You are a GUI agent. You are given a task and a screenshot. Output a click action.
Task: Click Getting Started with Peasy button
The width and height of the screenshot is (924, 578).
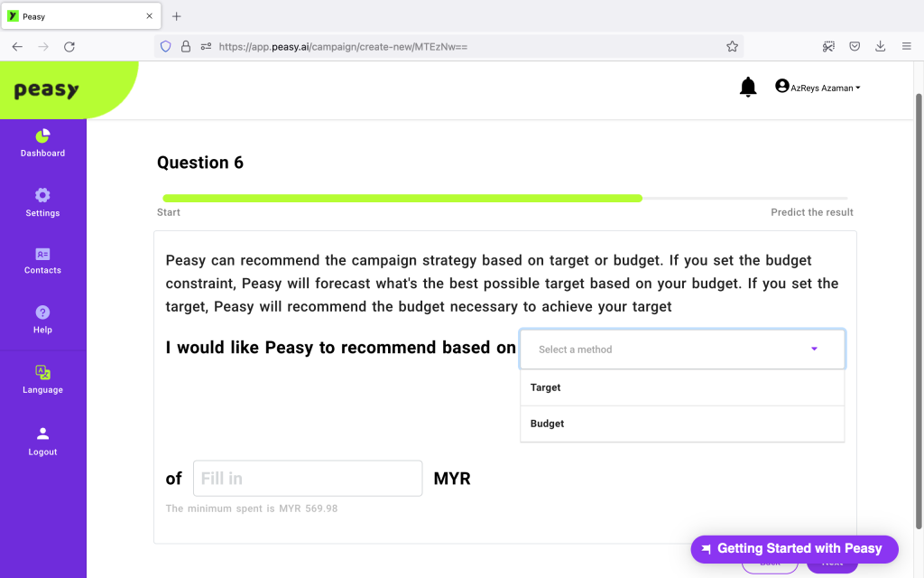(794, 549)
